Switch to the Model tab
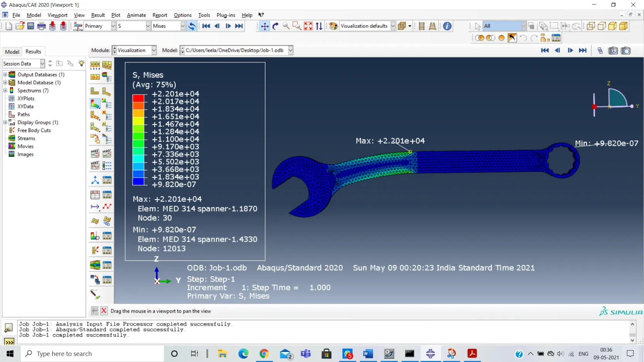The image size is (644, 362). (x=12, y=51)
